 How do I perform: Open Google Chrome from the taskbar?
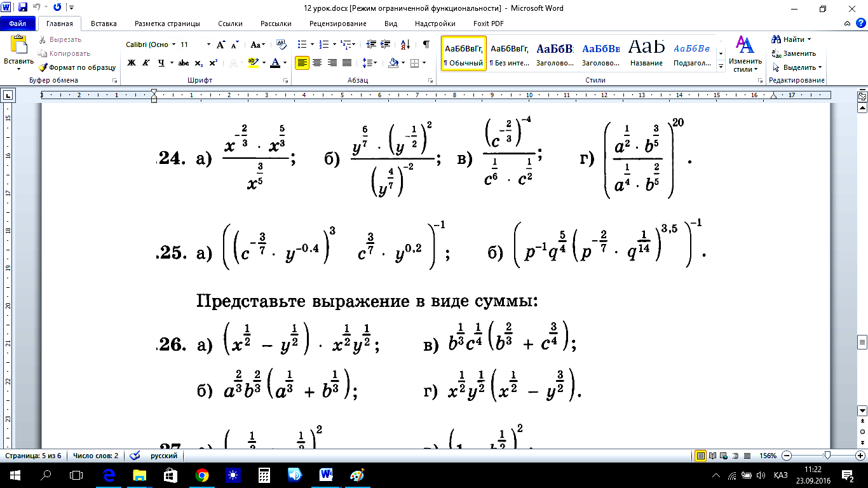pos(201,475)
